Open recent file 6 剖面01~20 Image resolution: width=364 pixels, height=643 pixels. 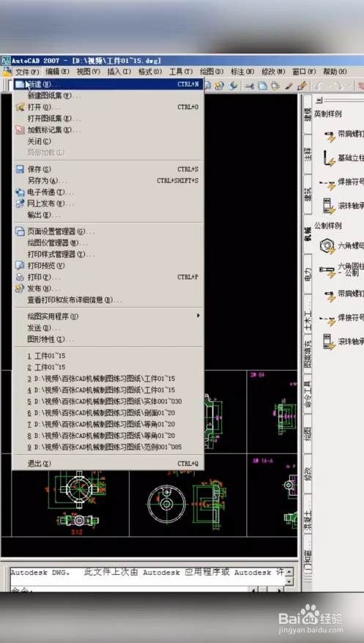[x=108, y=412]
